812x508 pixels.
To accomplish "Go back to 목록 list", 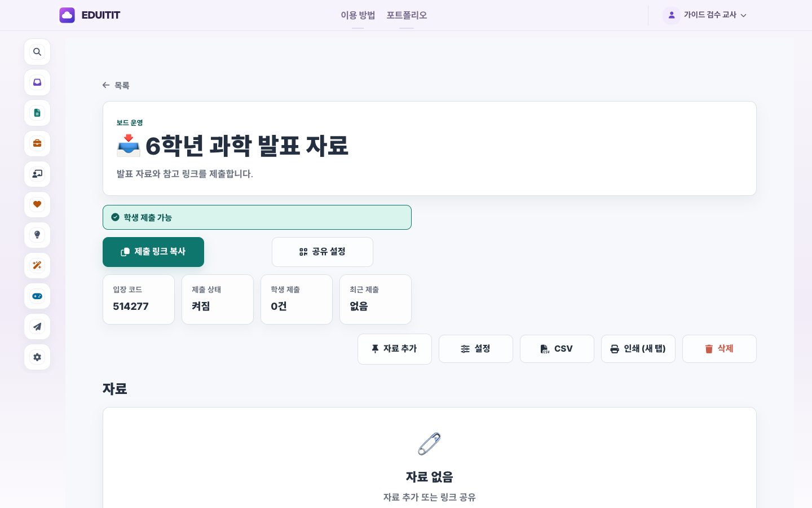I will point(116,85).
